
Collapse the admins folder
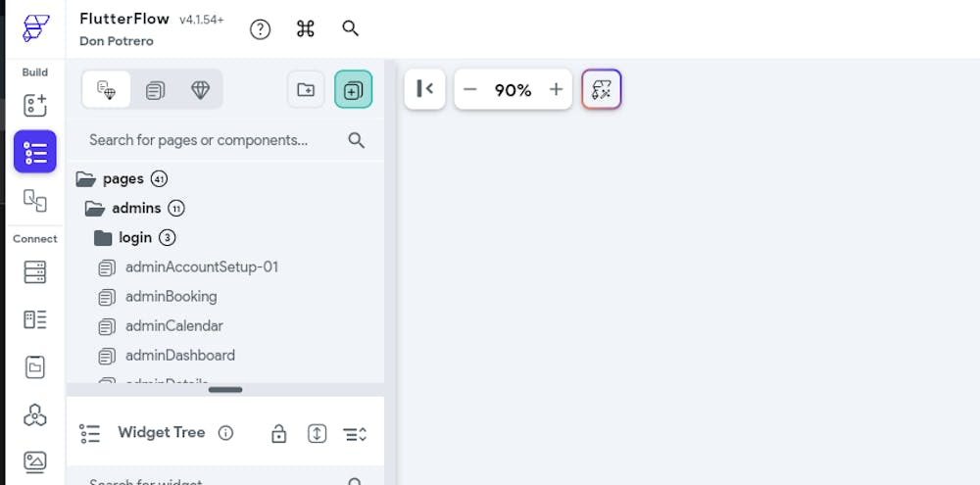[95, 209]
